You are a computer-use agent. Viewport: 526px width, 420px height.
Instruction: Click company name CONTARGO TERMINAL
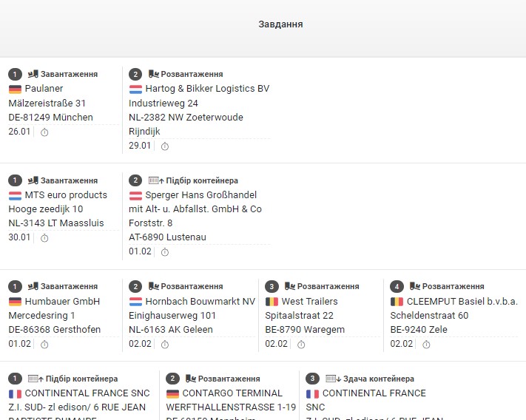click(x=232, y=393)
